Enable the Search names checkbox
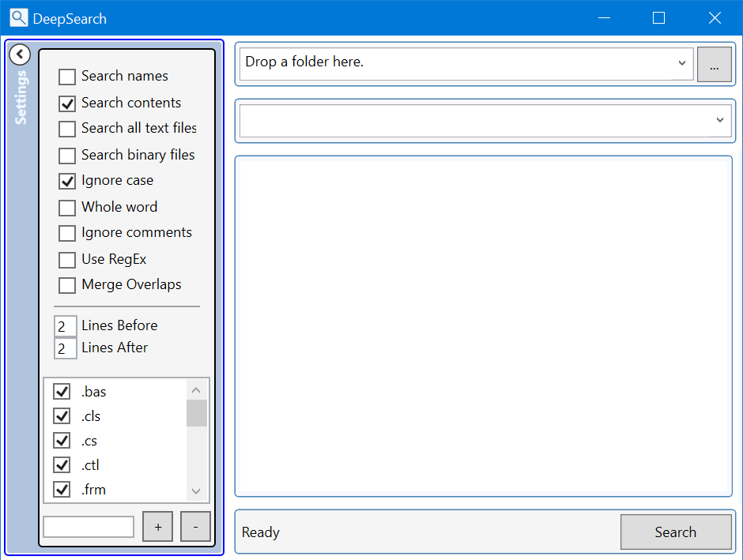The image size is (743, 560). click(x=67, y=77)
